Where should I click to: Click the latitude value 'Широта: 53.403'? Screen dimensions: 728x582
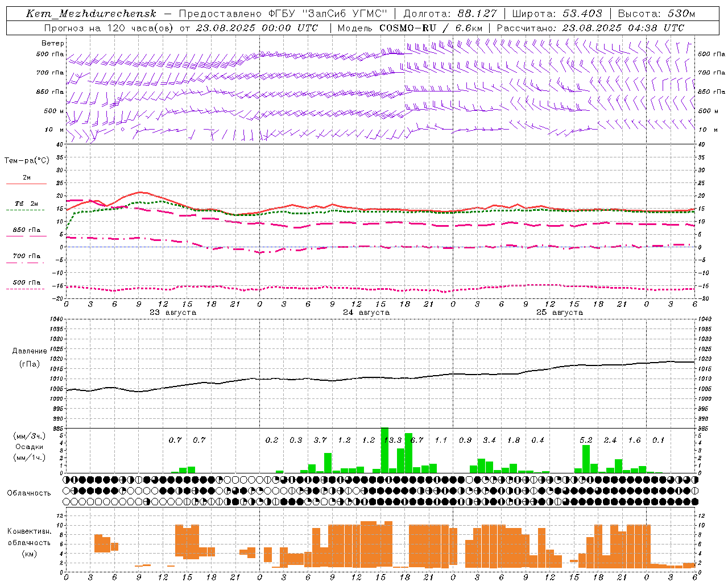pyautogui.click(x=557, y=14)
